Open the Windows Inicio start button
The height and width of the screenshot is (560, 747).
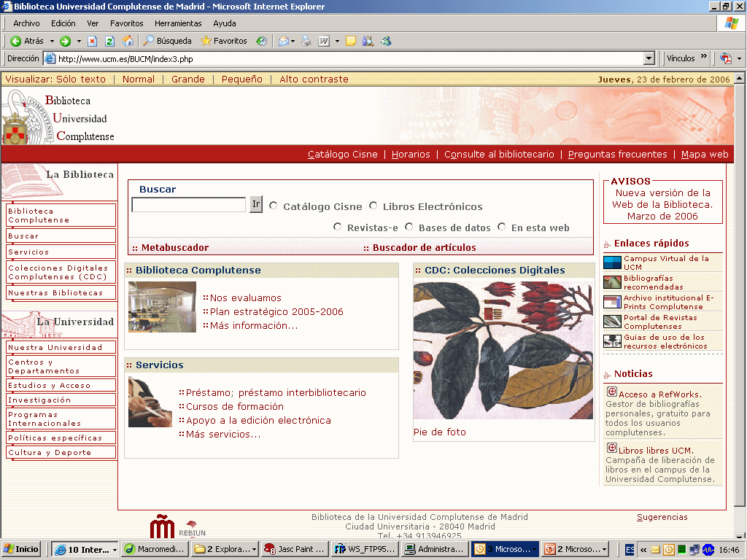[x=21, y=550]
